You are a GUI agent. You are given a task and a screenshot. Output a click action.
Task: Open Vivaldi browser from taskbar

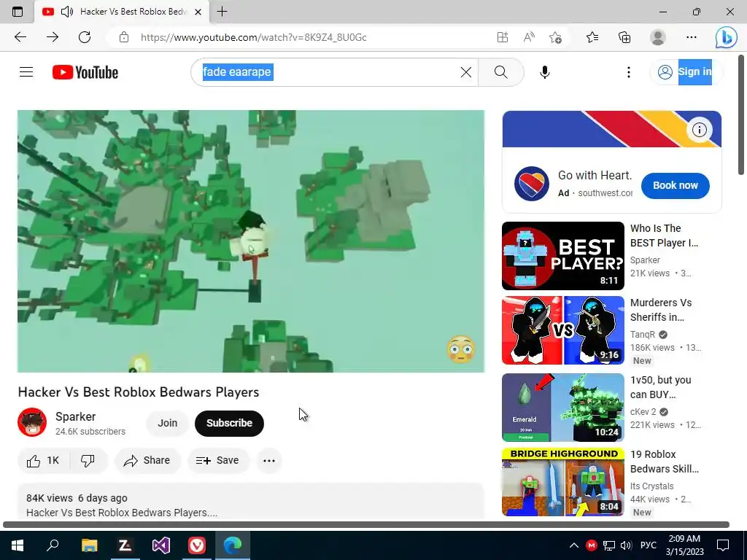click(x=197, y=545)
